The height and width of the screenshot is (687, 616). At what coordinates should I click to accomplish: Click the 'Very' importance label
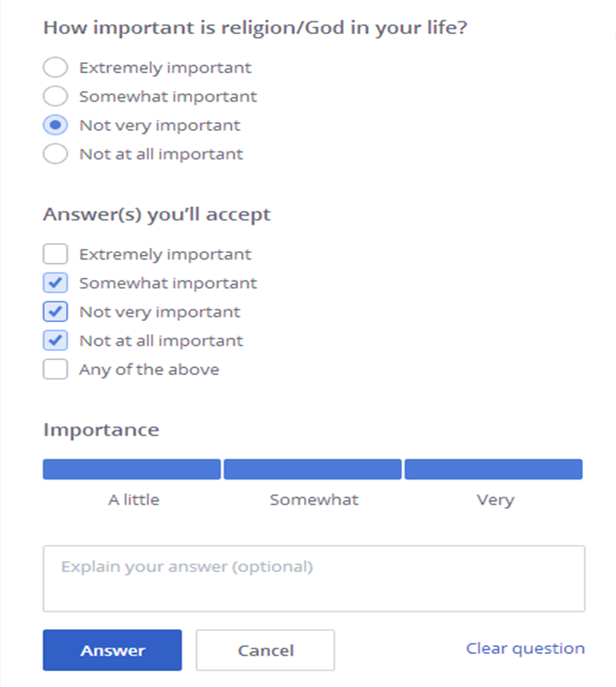click(x=495, y=500)
